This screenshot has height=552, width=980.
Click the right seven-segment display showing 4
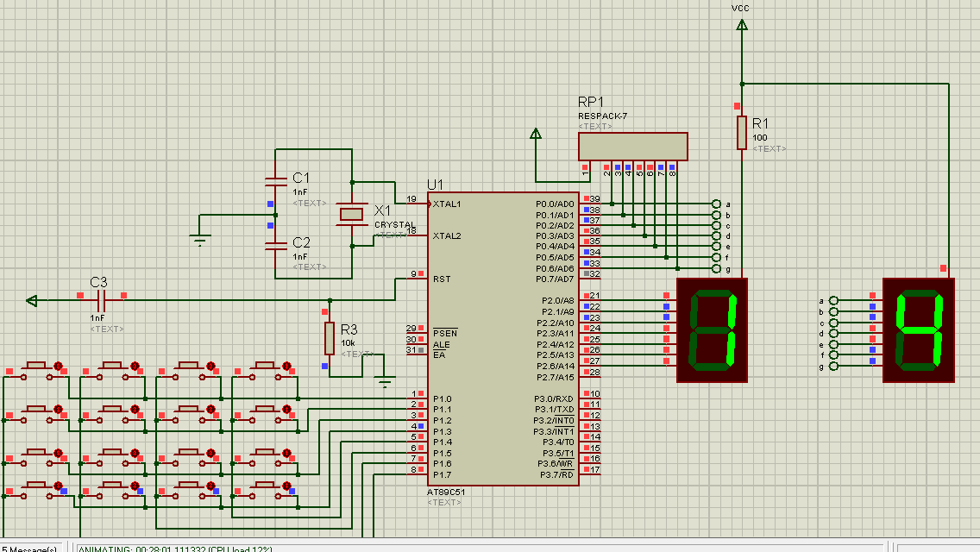[919, 329]
